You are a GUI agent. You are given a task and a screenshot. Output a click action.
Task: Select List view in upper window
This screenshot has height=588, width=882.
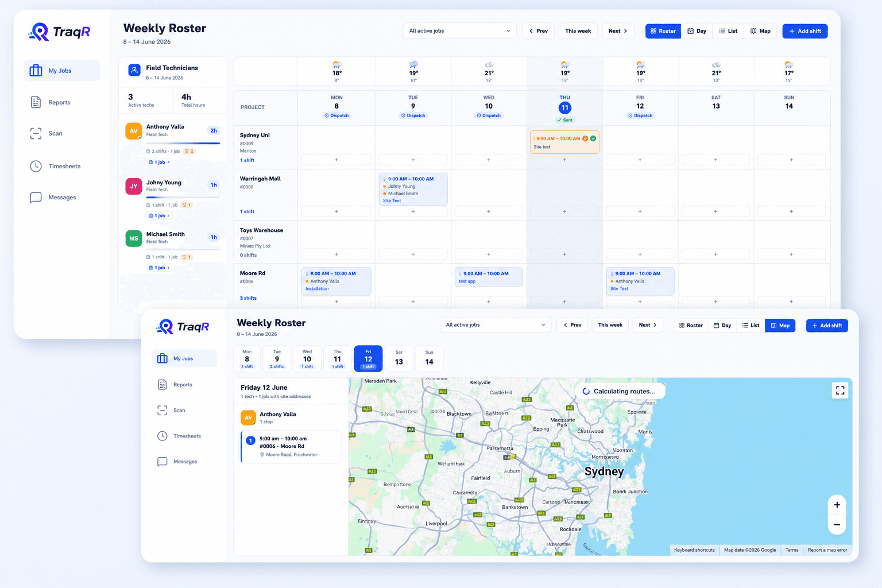pyautogui.click(x=728, y=31)
